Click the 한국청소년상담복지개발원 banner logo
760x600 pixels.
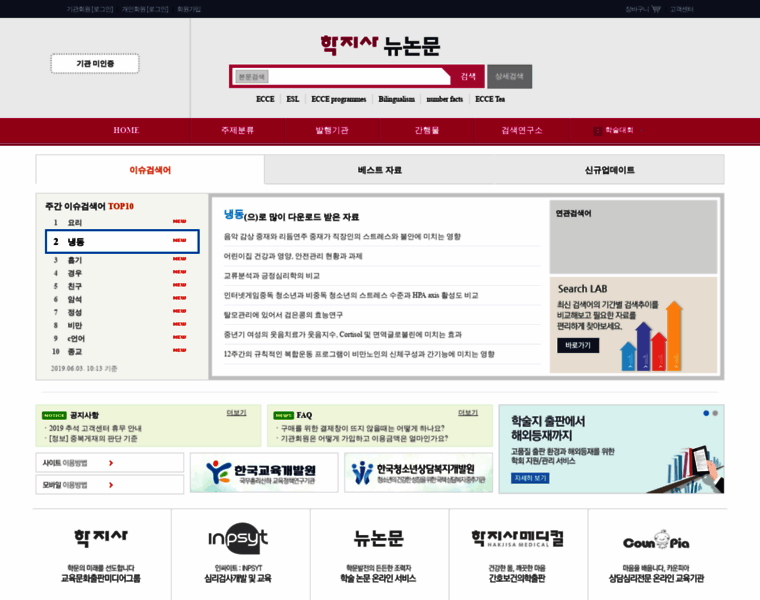[x=418, y=473]
